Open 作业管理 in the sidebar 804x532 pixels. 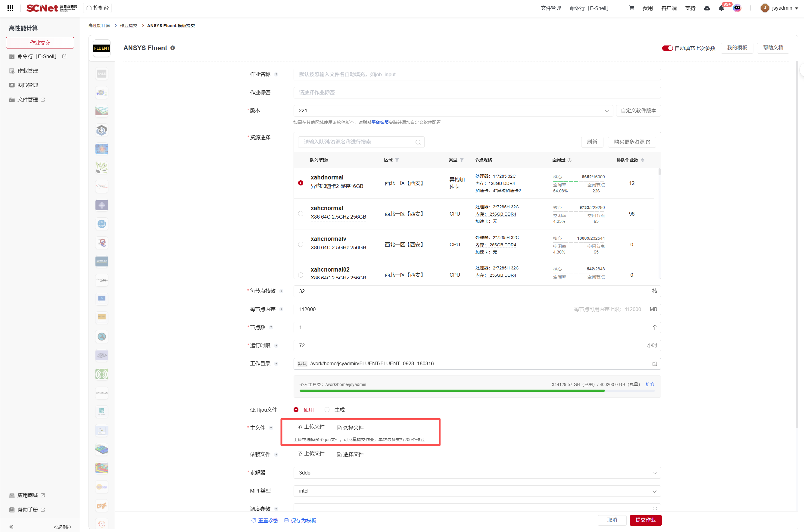coord(27,70)
